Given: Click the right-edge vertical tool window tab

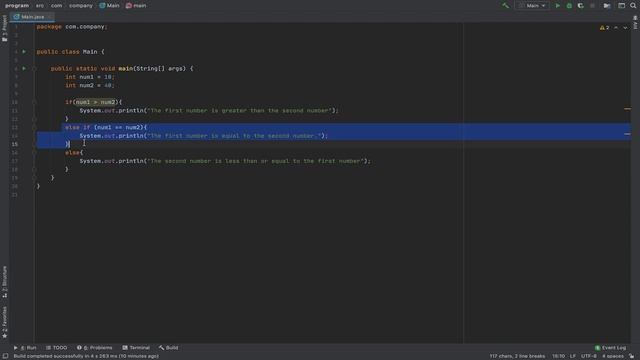Looking at the screenshot, I should click(636, 22).
